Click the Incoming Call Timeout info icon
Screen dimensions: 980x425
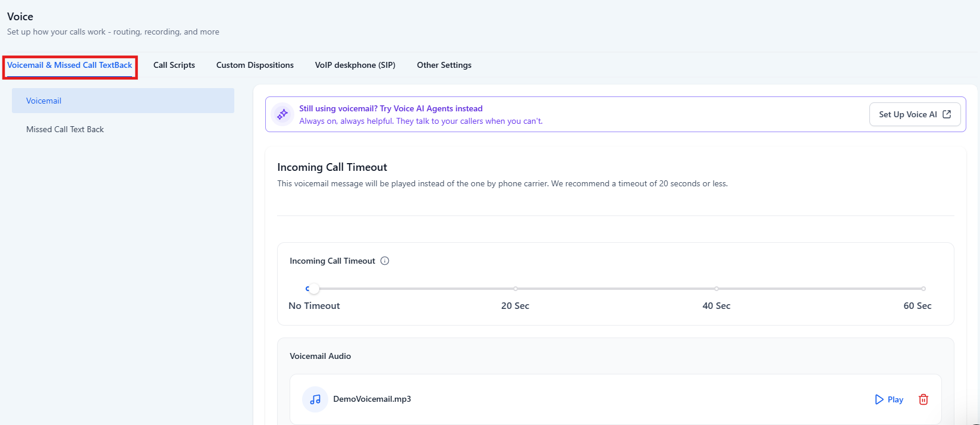385,261
